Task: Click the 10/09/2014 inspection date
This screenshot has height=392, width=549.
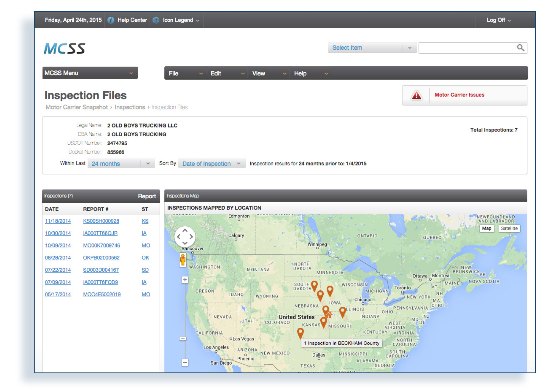Action: [58, 246]
